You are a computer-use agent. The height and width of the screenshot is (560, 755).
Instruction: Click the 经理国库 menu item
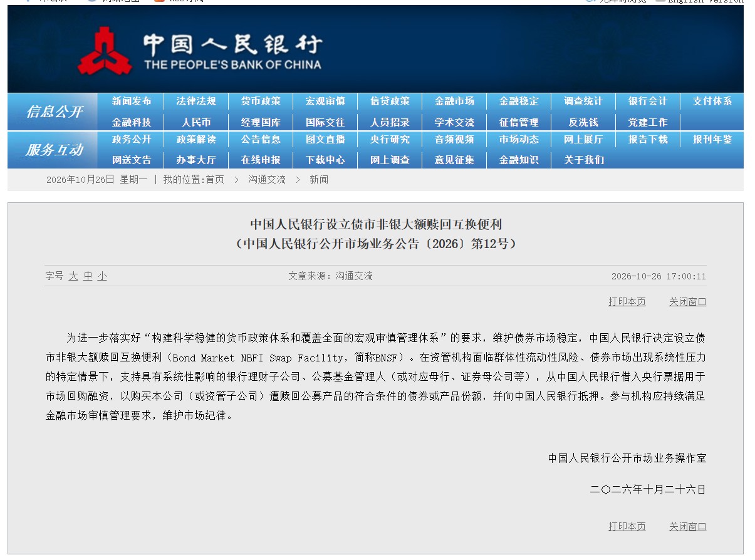pos(261,122)
